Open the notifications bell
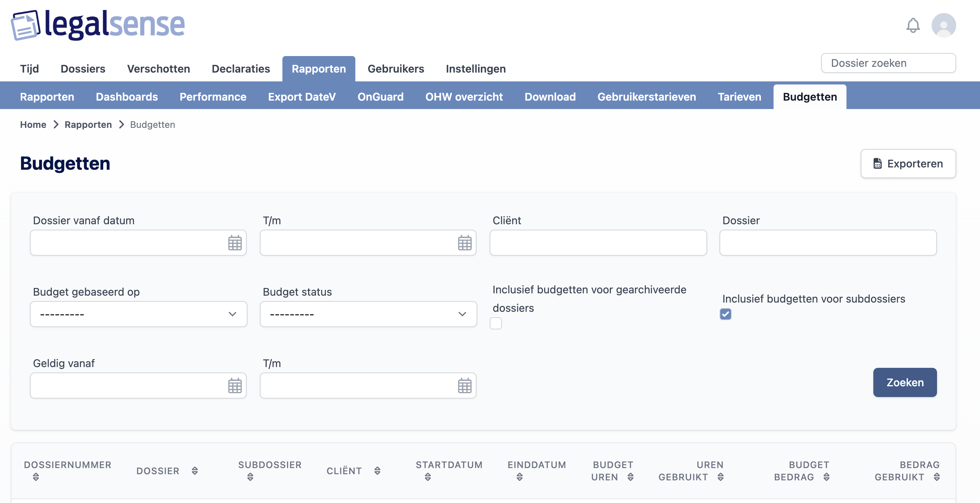The width and height of the screenshot is (980, 503). point(913,26)
